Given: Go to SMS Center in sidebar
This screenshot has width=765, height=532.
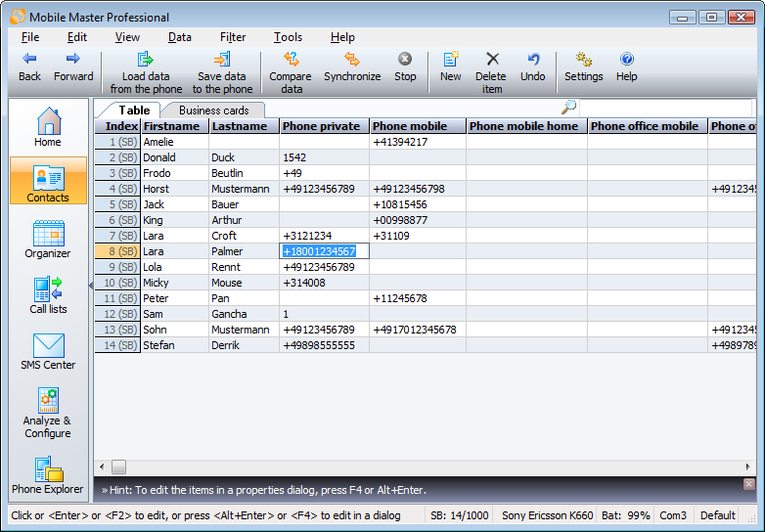Looking at the screenshot, I should coord(48,351).
